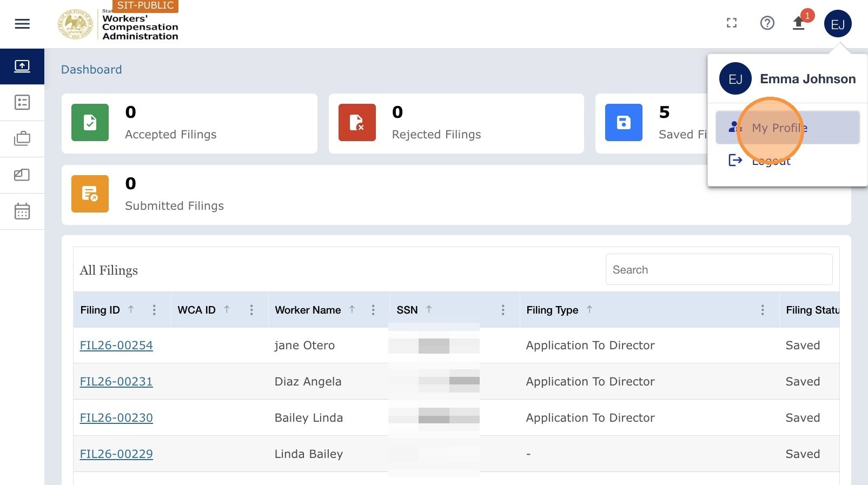
Task: Open the briefcase icon in sidebar
Action: pos(22,138)
